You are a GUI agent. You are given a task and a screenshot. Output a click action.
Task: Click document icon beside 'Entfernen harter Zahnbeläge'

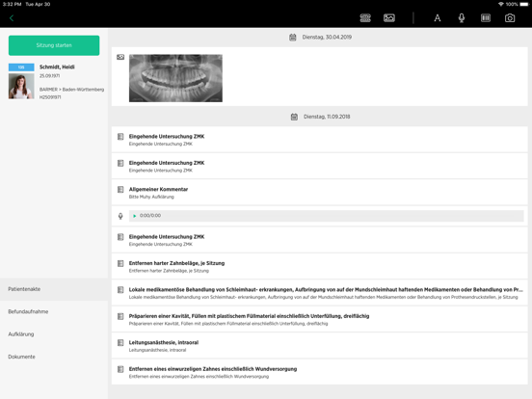tap(120, 263)
